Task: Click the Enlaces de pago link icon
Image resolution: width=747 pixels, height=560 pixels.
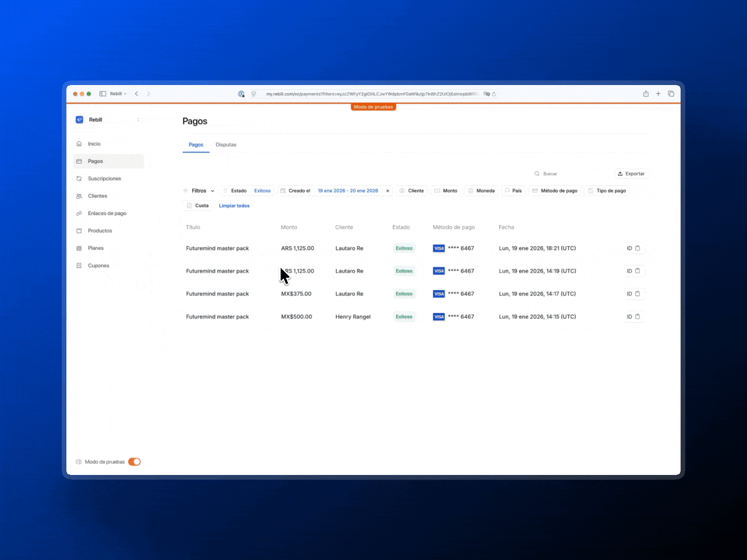Action: coord(79,214)
